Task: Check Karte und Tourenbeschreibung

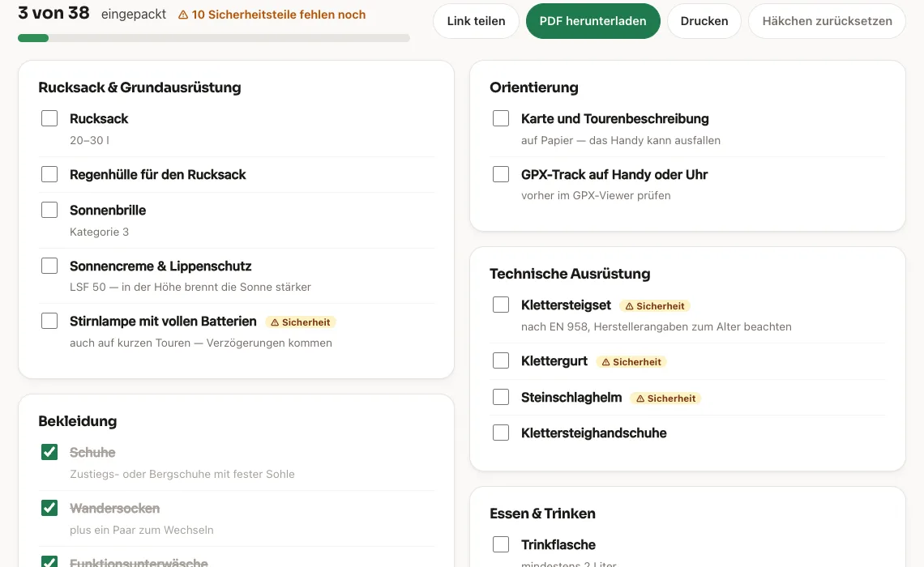Action: tap(501, 118)
